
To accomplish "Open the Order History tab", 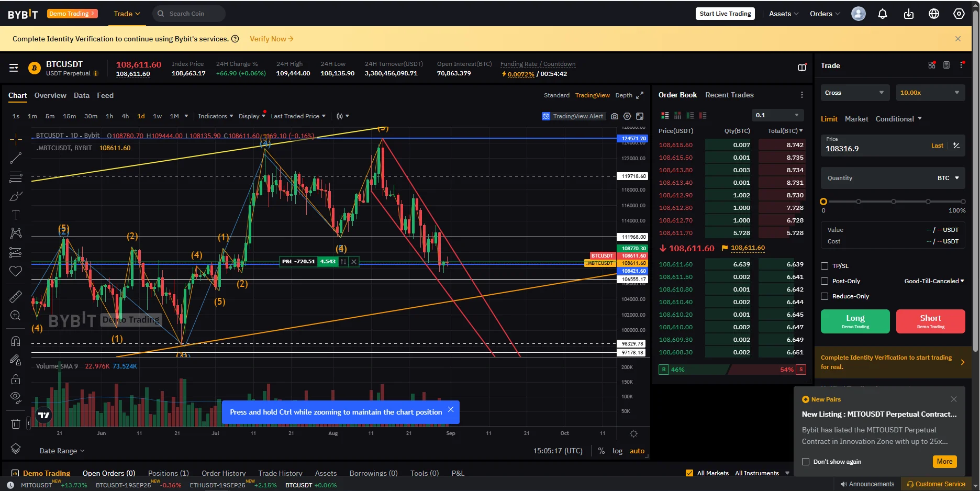I will [224, 473].
